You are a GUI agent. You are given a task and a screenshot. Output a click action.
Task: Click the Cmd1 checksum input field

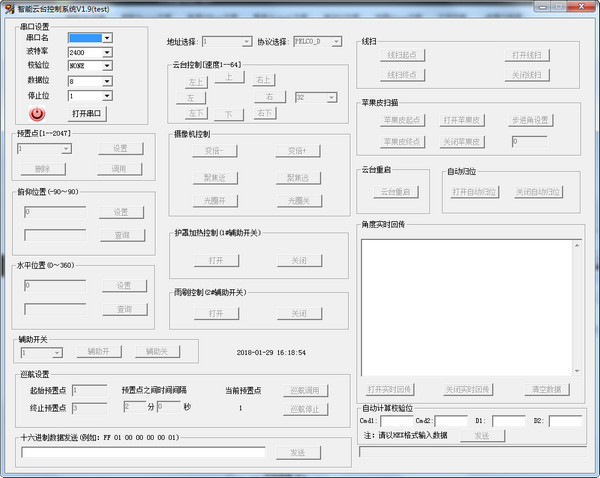(x=396, y=421)
